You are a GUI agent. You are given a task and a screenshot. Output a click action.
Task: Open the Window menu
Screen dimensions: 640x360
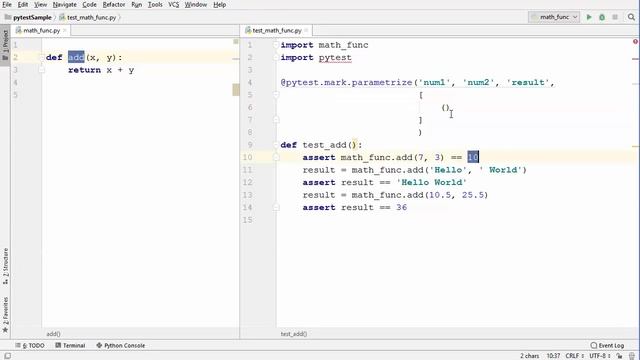click(196, 4)
